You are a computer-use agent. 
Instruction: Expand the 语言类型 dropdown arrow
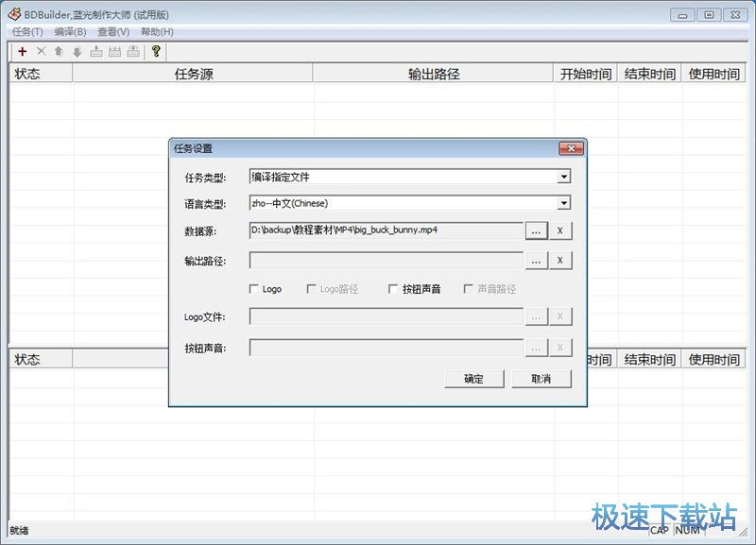(563, 203)
